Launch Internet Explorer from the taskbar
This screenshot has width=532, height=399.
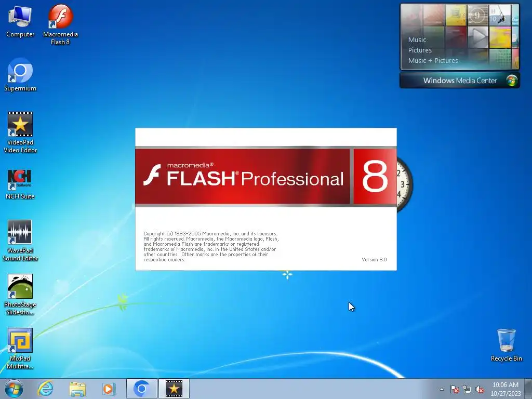(x=46, y=389)
